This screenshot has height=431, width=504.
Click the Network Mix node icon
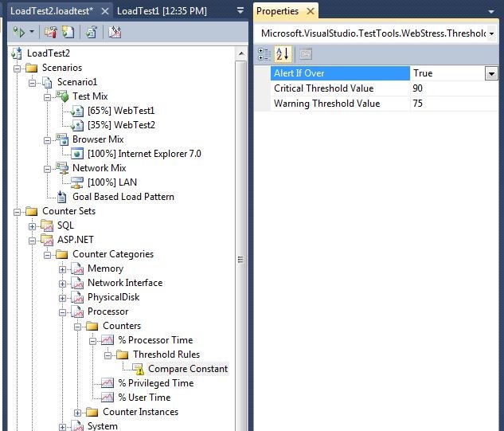tap(62, 168)
